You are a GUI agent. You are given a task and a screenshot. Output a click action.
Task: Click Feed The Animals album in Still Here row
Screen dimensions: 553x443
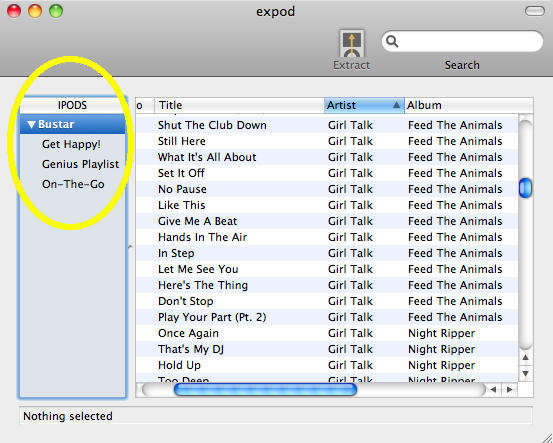pos(455,141)
